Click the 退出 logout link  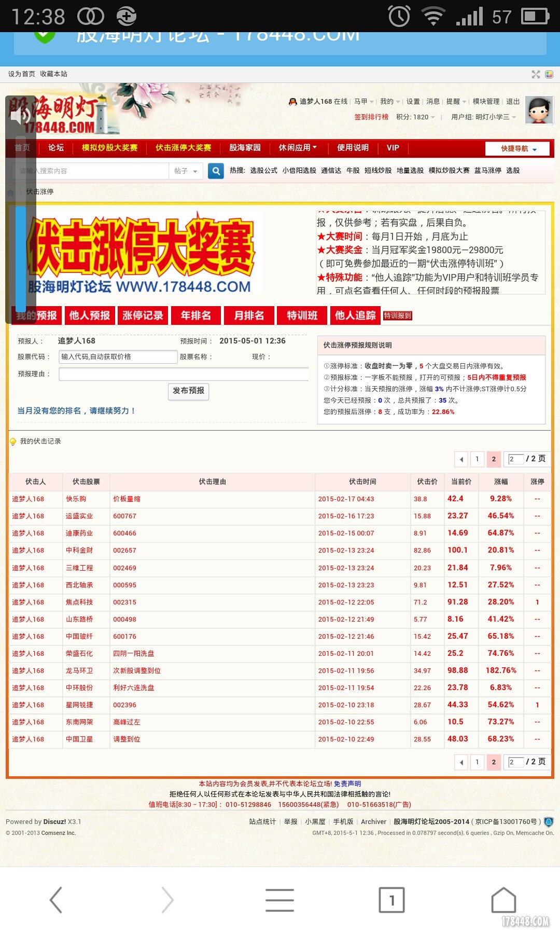point(513,102)
